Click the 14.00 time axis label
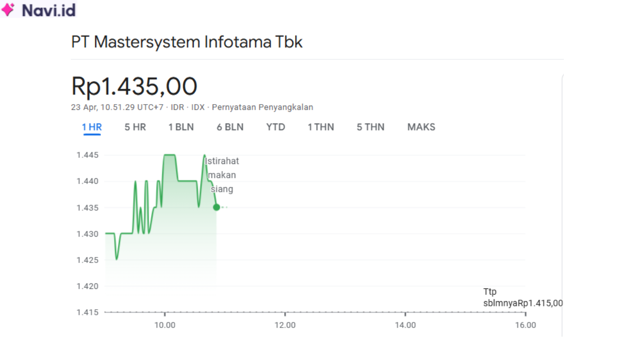644x362 pixels. click(405, 325)
